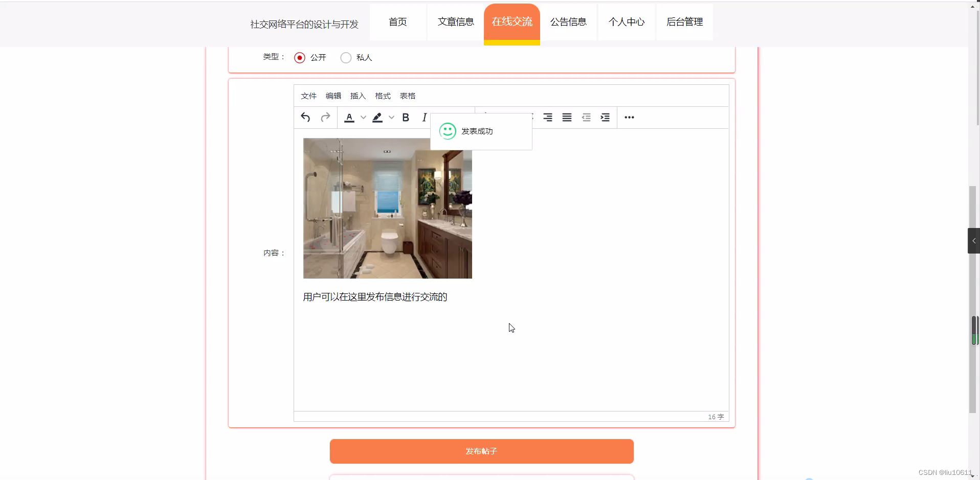
Task: Click the 发布帖子 button
Action: tap(481, 451)
